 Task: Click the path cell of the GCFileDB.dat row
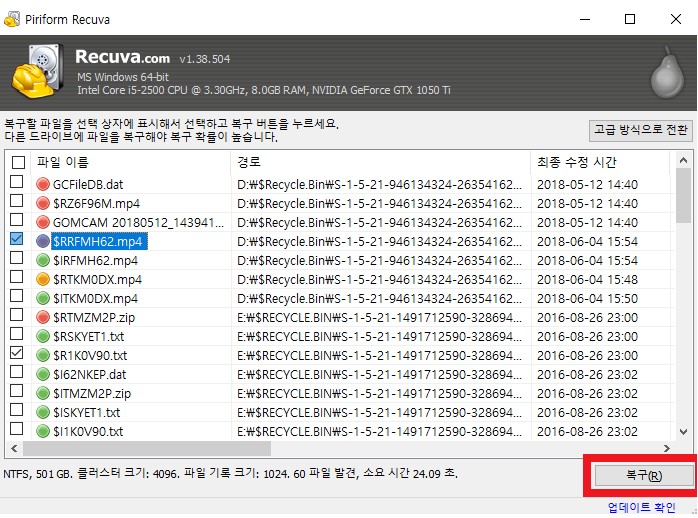(381, 185)
